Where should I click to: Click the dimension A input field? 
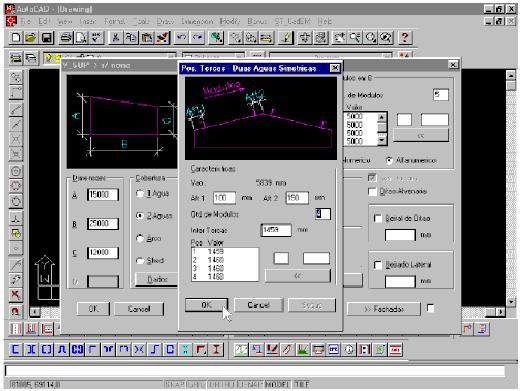[103, 195]
